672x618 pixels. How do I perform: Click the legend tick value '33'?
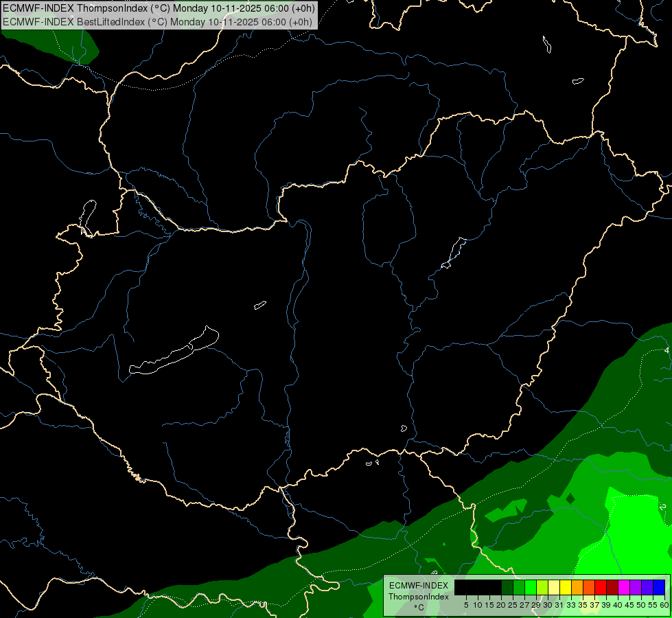tap(571, 605)
